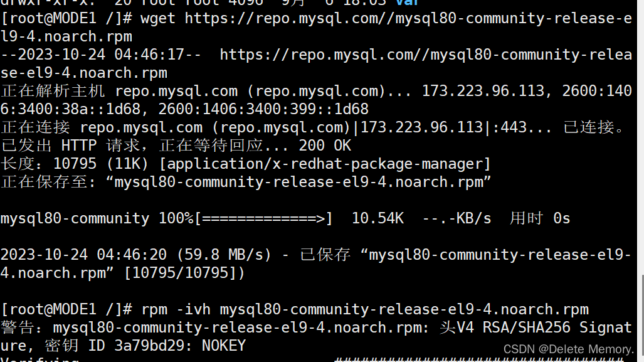
Task: Click '用时 0s' elapsed time text
Action: click(540, 218)
